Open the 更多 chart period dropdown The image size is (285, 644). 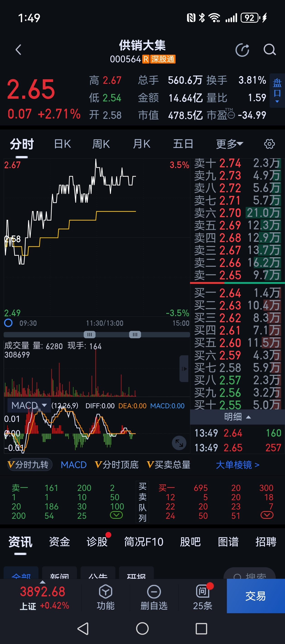click(230, 144)
